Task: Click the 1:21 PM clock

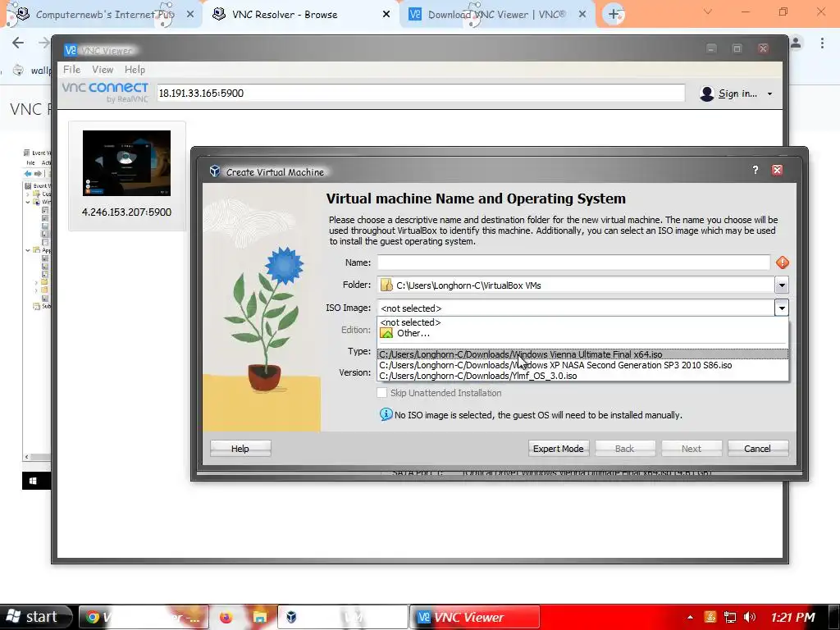Action: [x=793, y=617]
